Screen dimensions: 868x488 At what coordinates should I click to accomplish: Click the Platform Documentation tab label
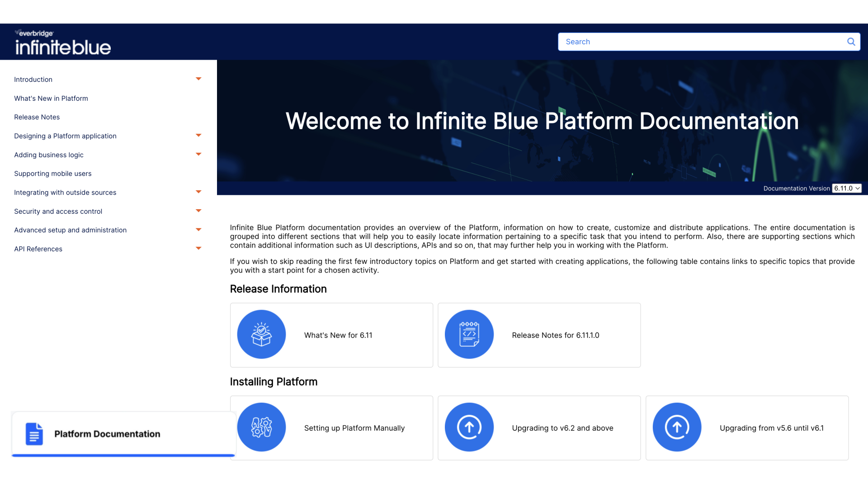pos(107,434)
